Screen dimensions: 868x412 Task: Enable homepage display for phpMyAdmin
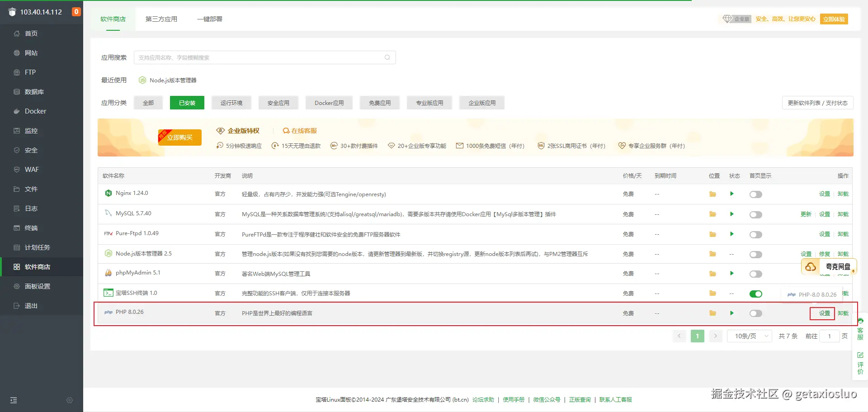click(x=755, y=274)
